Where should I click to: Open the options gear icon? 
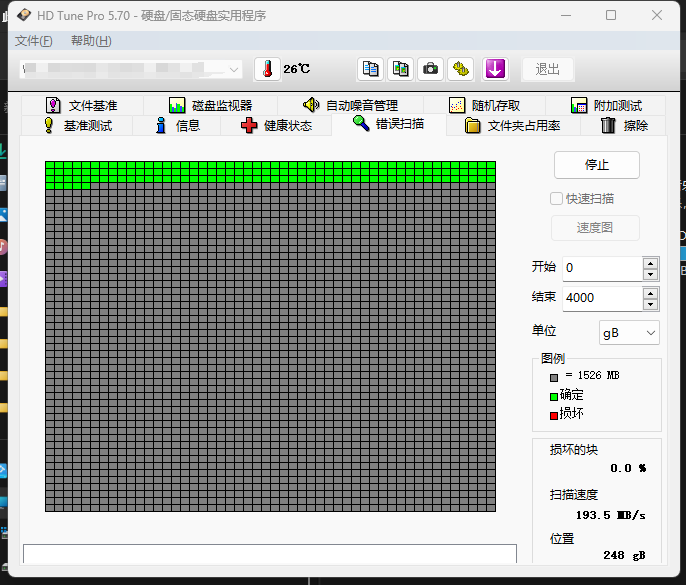pyautogui.click(x=460, y=69)
